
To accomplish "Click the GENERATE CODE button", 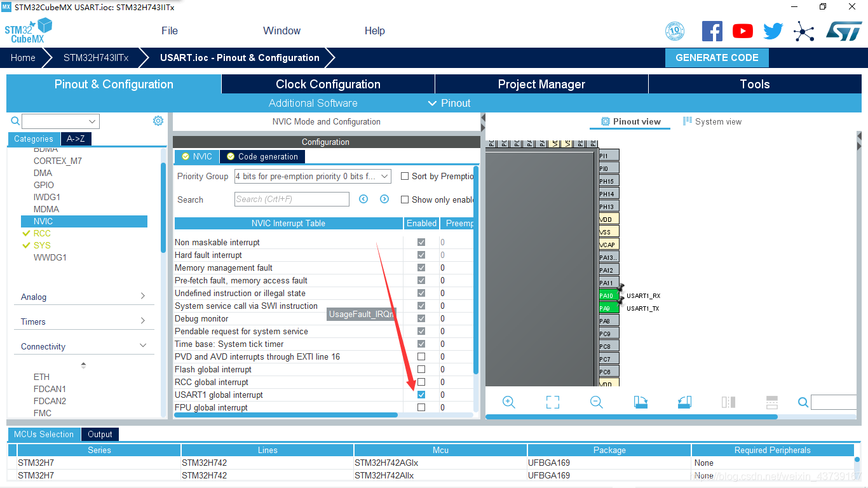I will click(717, 57).
